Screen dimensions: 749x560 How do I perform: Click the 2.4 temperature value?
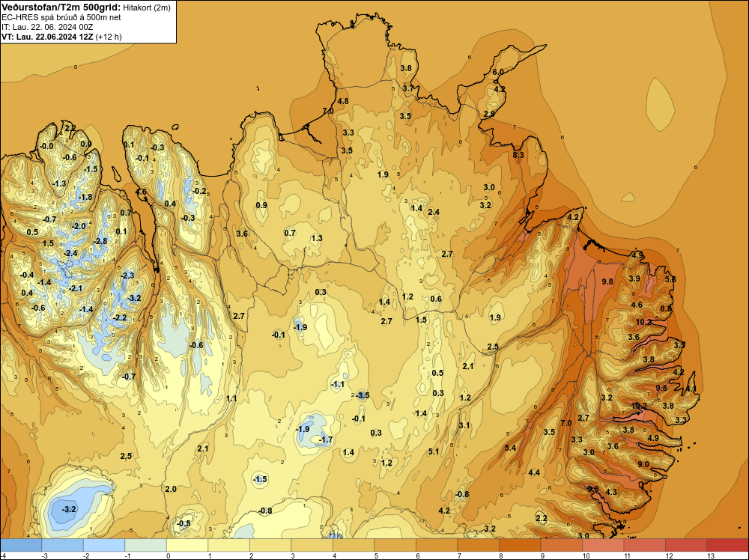(x=434, y=212)
